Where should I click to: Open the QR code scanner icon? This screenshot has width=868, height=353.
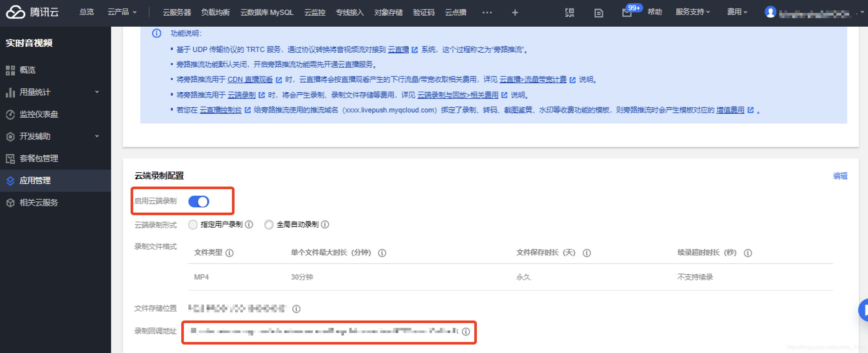pyautogui.click(x=569, y=12)
